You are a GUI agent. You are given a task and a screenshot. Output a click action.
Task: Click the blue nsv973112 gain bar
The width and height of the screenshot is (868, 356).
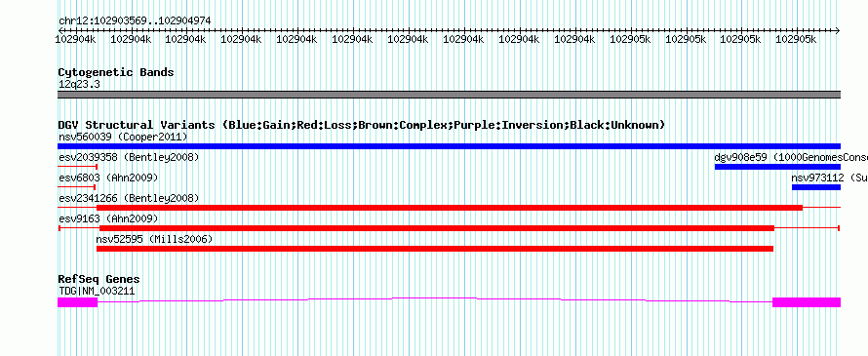pos(816,187)
